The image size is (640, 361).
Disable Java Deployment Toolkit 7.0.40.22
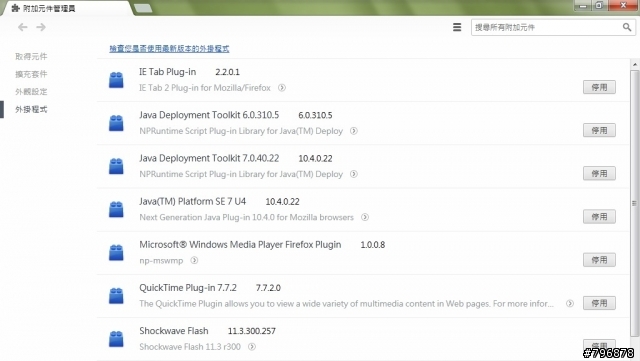599,174
